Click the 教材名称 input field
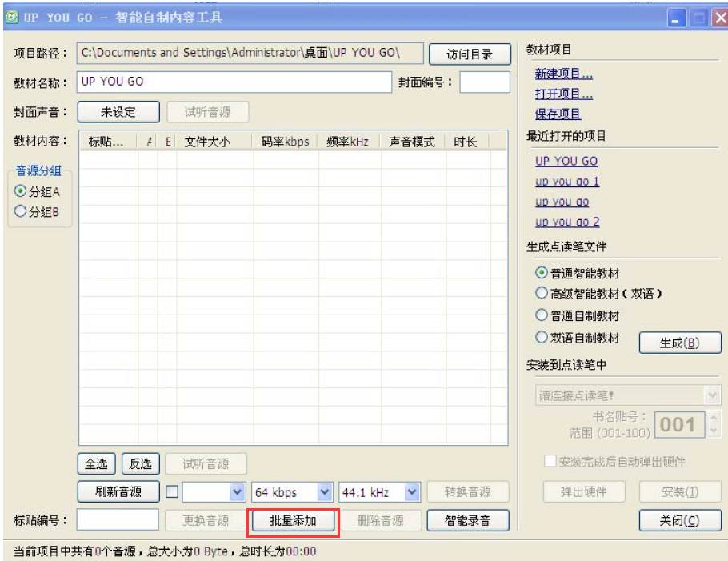This screenshot has width=728, height=561. [233, 82]
